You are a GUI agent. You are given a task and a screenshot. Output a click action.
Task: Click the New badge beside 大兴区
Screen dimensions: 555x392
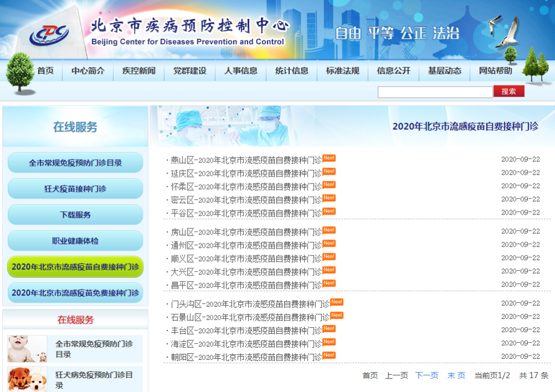tap(329, 269)
